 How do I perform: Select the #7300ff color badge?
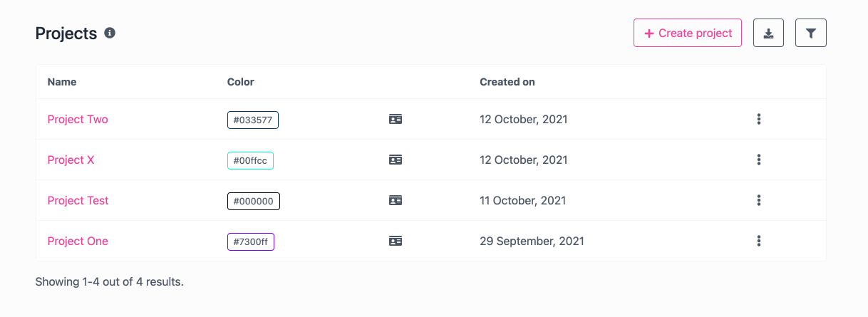pyautogui.click(x=251, y=241)
